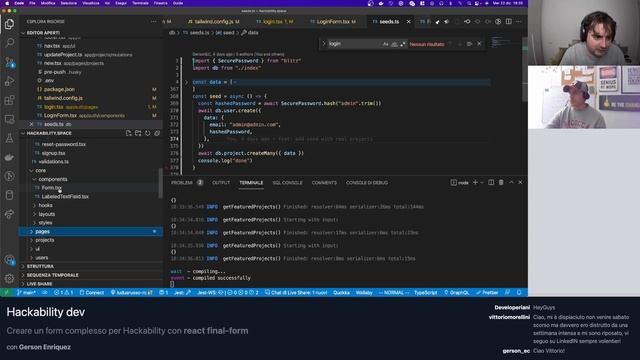Split the editor to the right
Image resolution: width=640 pixels, height=360 pixels.
[509, 22]
